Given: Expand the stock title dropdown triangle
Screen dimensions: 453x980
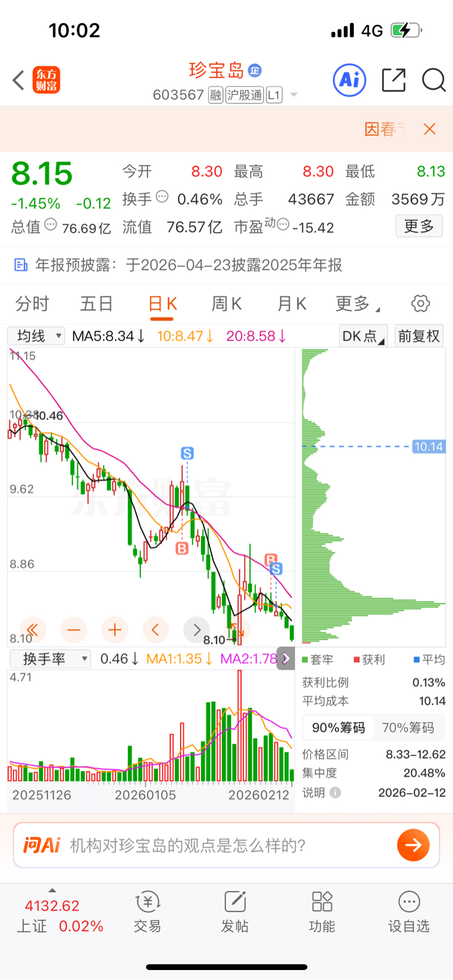Looking at the screenshot, I should pos(294,95).
